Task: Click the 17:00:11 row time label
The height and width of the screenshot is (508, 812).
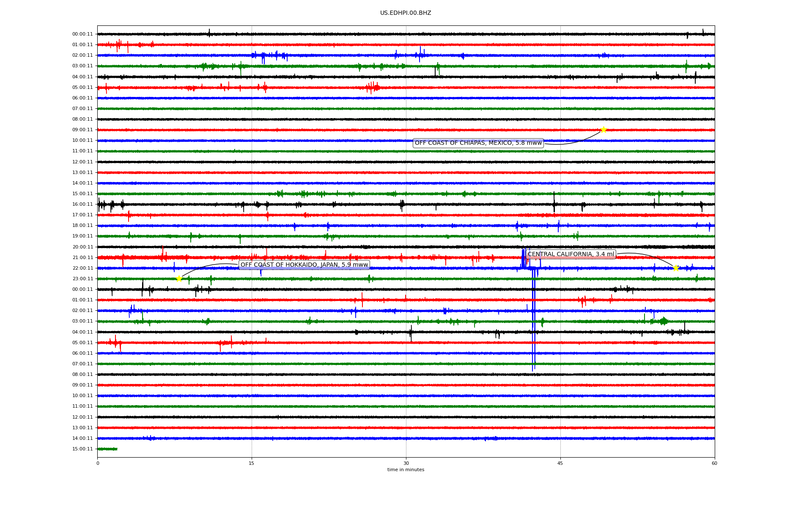Action: pos(82,215)
